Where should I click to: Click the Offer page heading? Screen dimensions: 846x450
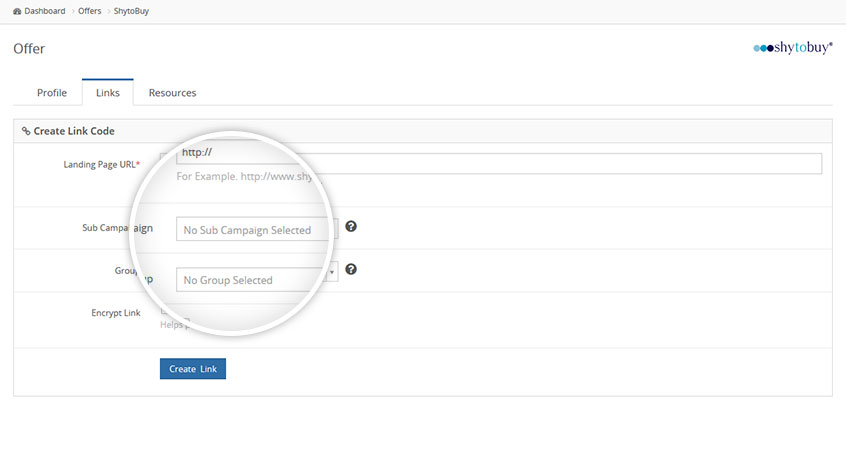tap(29, 49)
